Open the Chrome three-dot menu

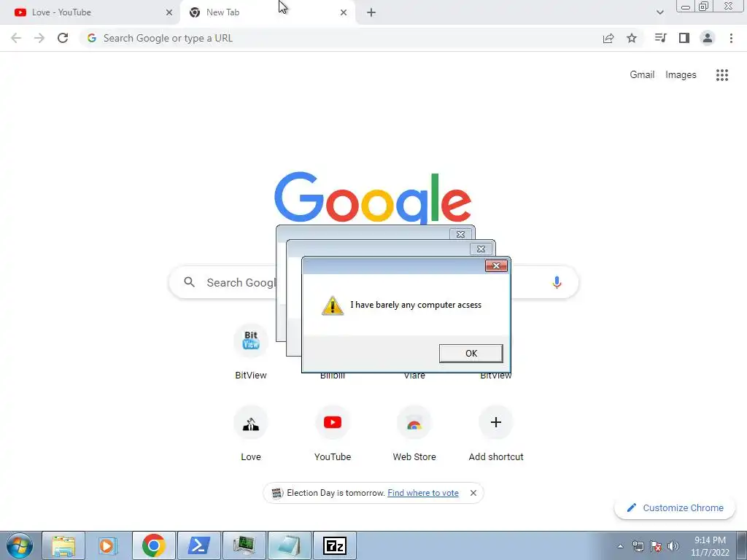click(x=731, y=38)
